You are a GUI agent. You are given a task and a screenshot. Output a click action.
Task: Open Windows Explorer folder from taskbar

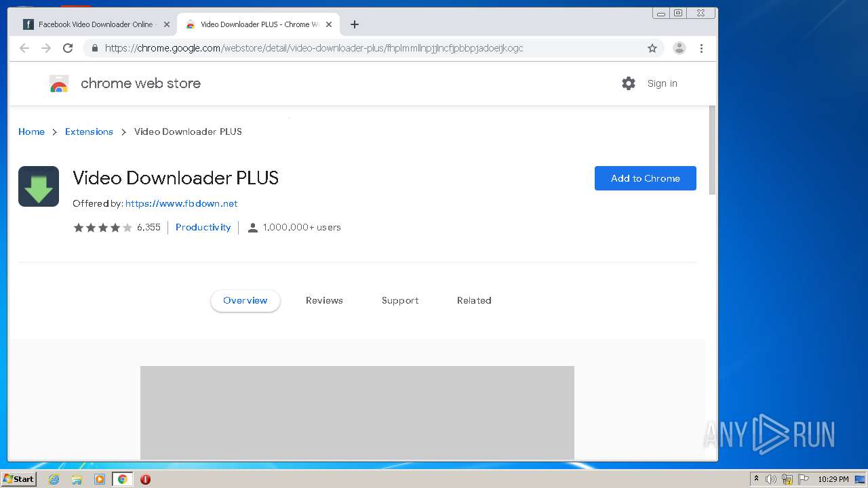[x=77, y=479]
